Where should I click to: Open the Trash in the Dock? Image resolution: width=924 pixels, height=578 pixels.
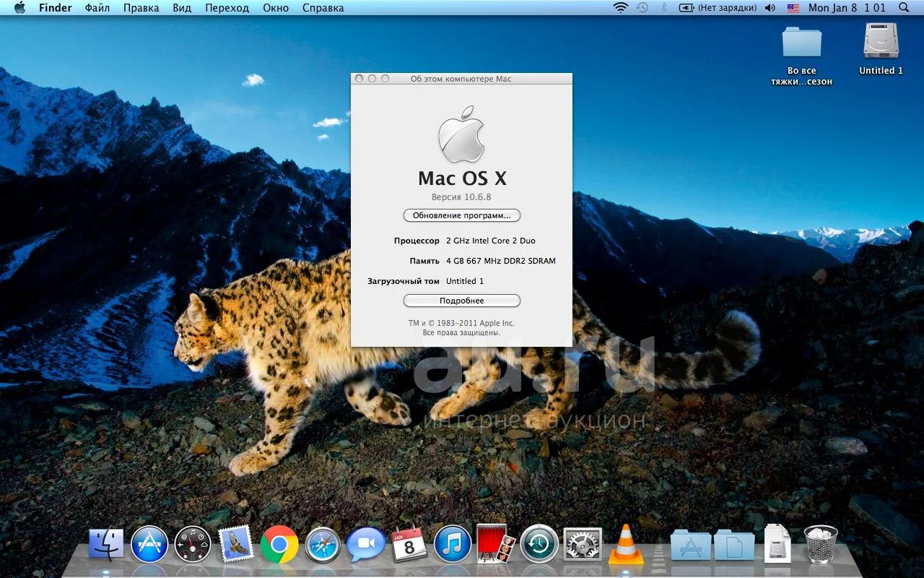coord(821,544)
